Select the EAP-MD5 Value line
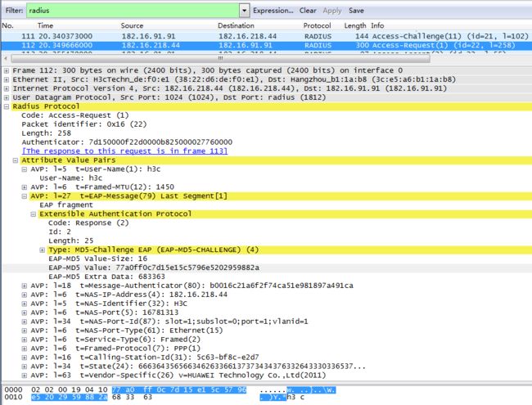 coord(154,268)
